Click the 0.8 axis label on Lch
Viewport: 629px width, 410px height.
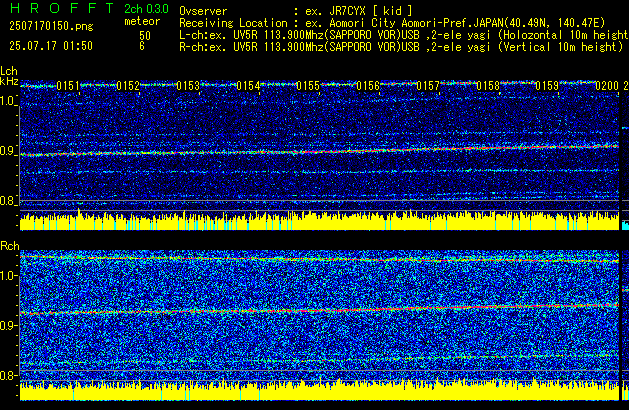tap(8, 201)
